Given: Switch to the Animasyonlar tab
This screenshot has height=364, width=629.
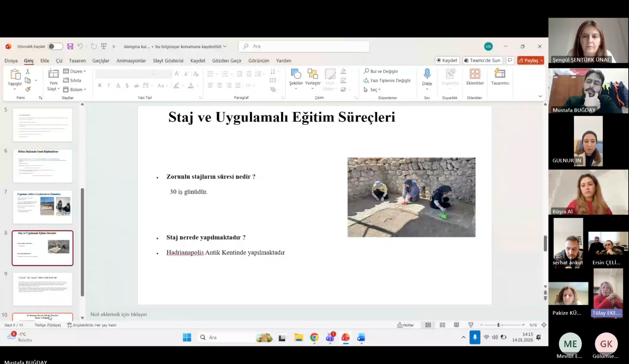Looking at the screenshot, I should point(131,61).
